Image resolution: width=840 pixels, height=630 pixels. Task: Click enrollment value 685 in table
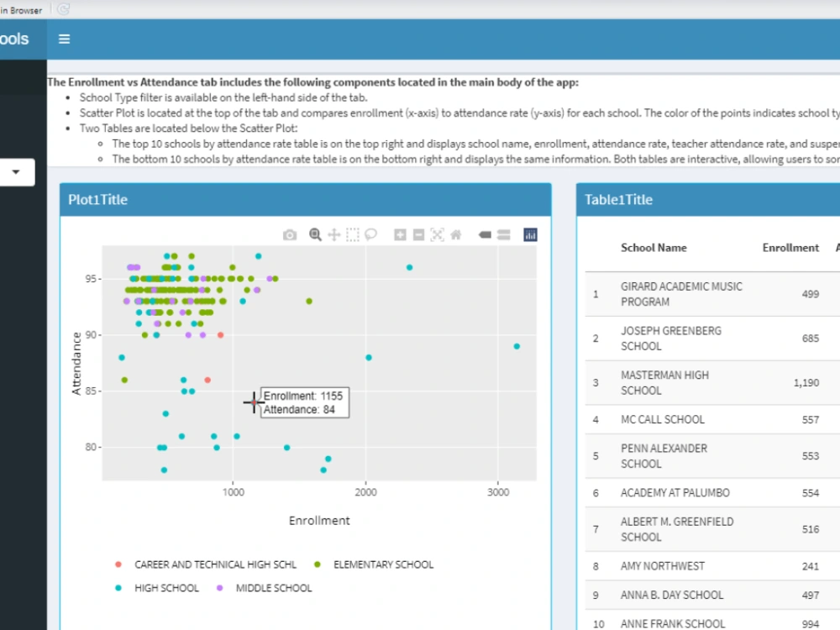[x=811, y=339]
